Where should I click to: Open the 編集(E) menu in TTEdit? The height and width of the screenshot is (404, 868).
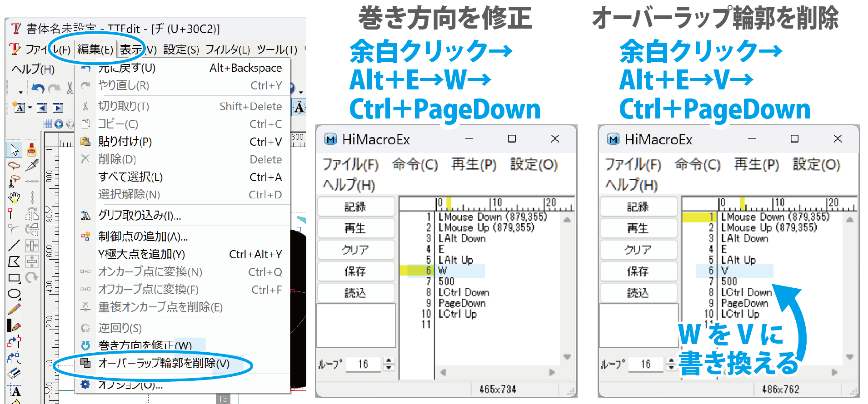click(x=95, y=49)
